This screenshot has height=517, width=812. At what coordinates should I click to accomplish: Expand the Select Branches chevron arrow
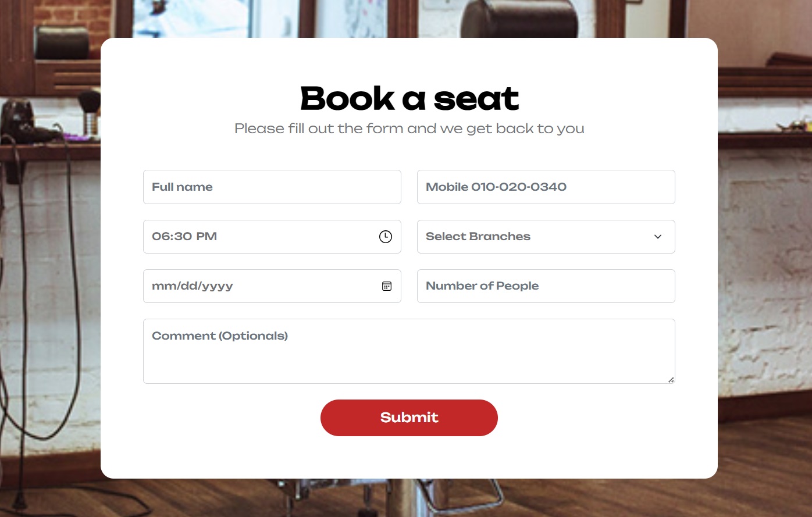point(658,237)
